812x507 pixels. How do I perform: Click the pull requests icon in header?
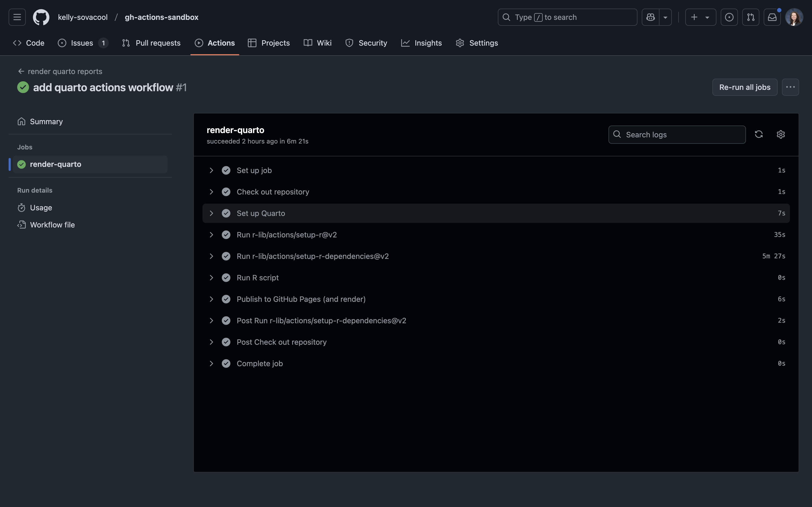751,17
